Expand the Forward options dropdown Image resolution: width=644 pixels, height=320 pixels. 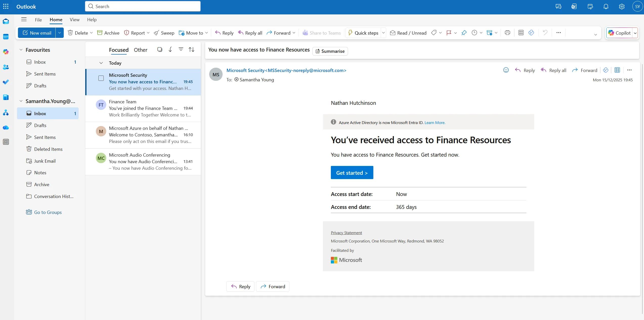tap(294, 33)
